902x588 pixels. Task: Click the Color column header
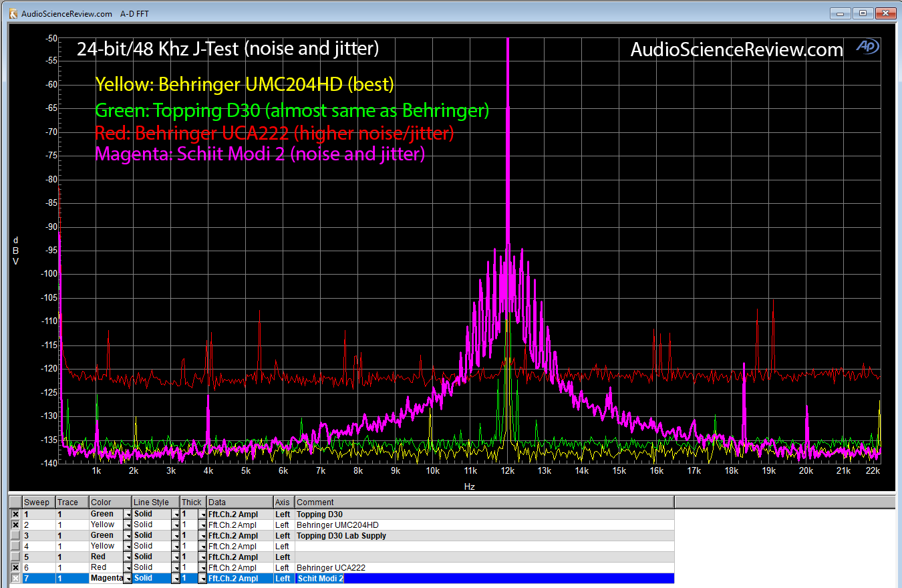coord(110,502)
